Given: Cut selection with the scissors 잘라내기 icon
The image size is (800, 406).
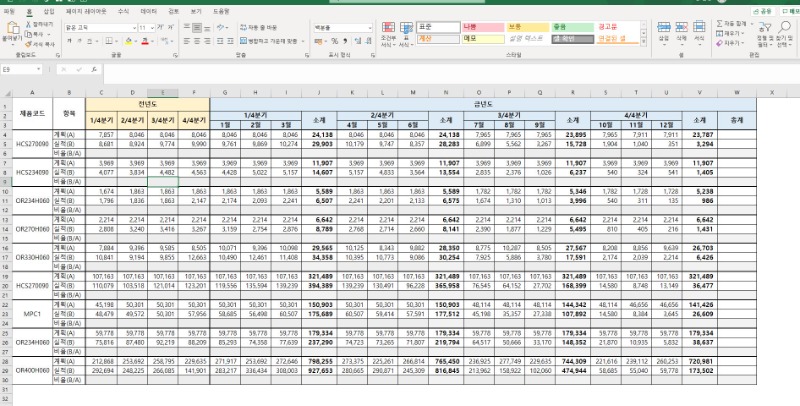Looking at the screenshot, I should pos(29,24).
